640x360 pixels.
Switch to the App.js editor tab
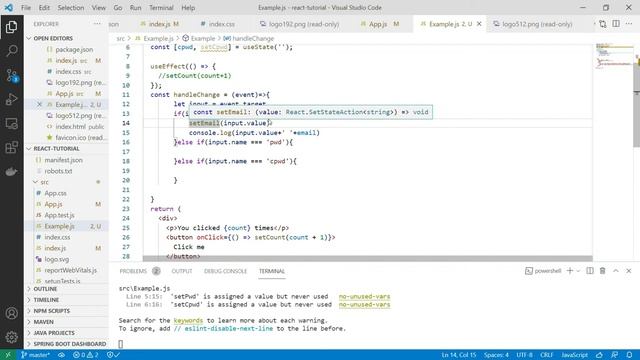coord(379,24)
